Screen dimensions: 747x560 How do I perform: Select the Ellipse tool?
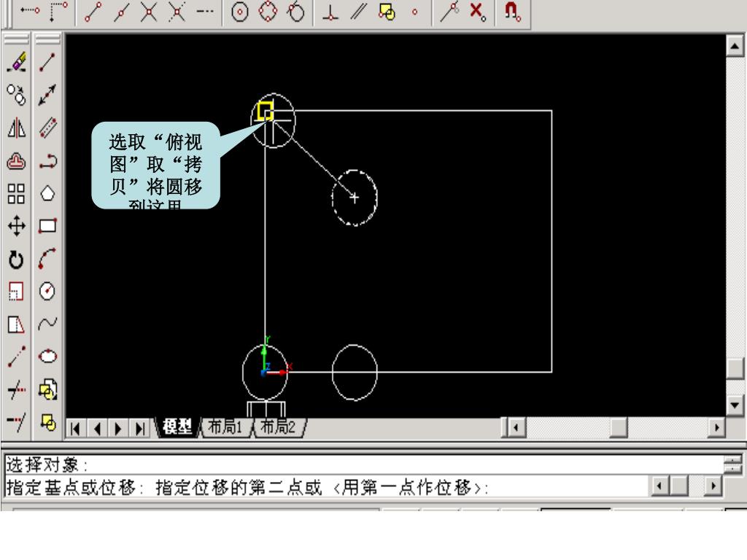point(47,356)
